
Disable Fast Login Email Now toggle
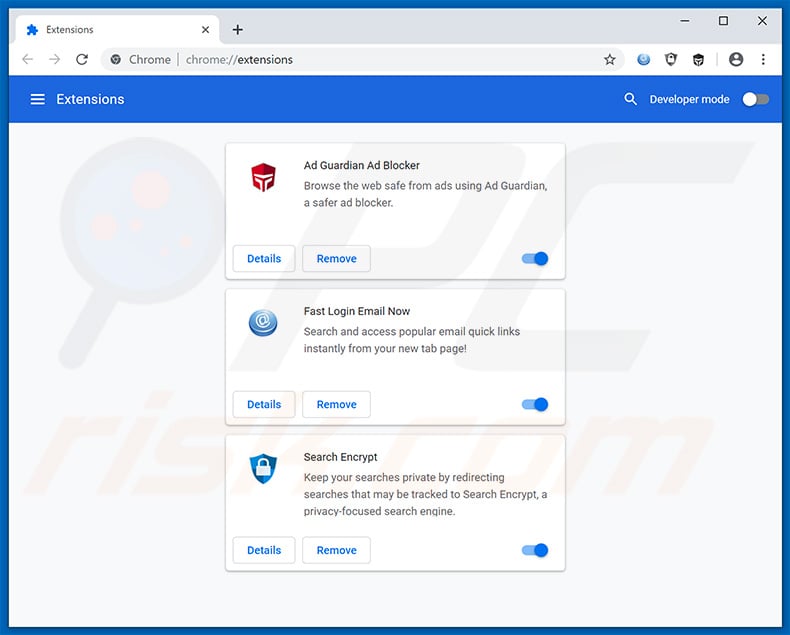(535, 404)
